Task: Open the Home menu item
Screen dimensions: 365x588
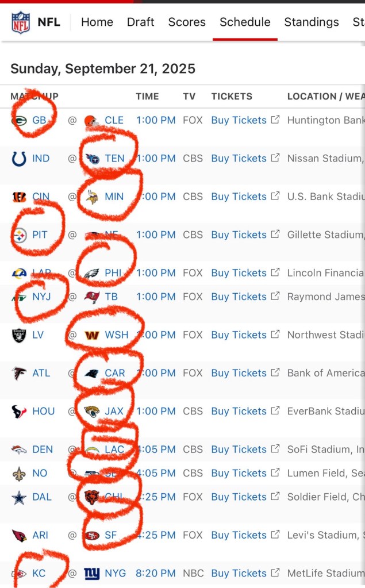Action: pyautogui.click(x=97, y=22)
